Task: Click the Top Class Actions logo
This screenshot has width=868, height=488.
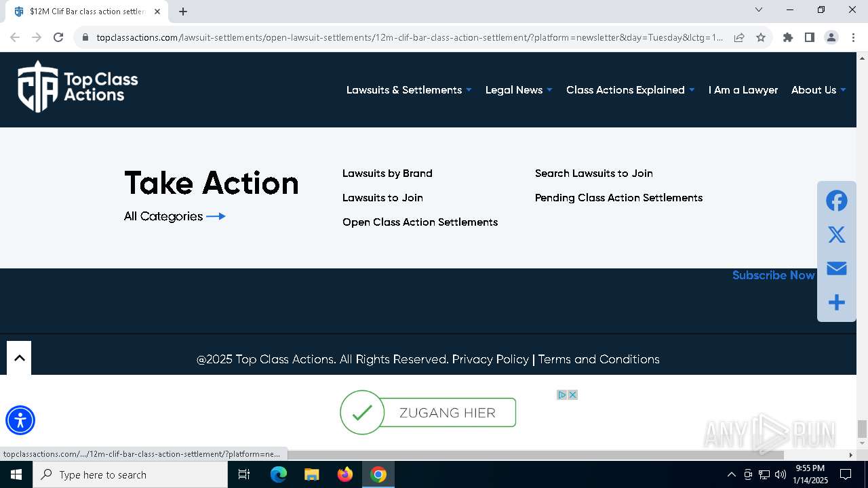Action: [78, 86]
